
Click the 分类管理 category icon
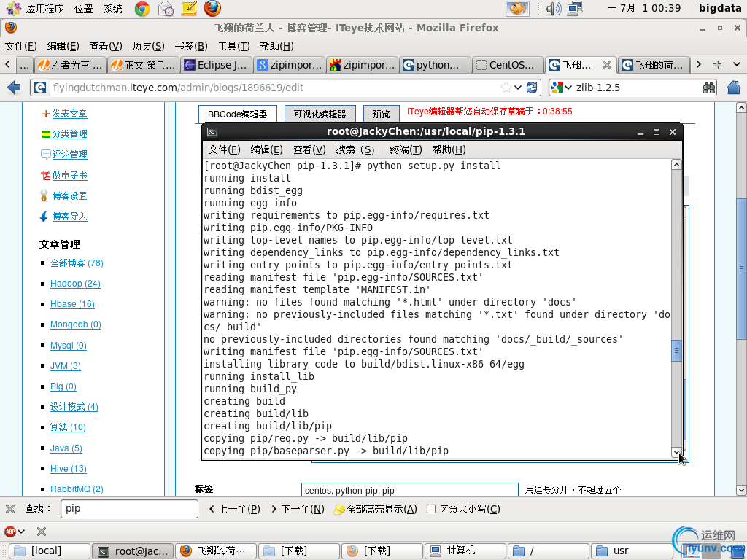pos(46,134)
